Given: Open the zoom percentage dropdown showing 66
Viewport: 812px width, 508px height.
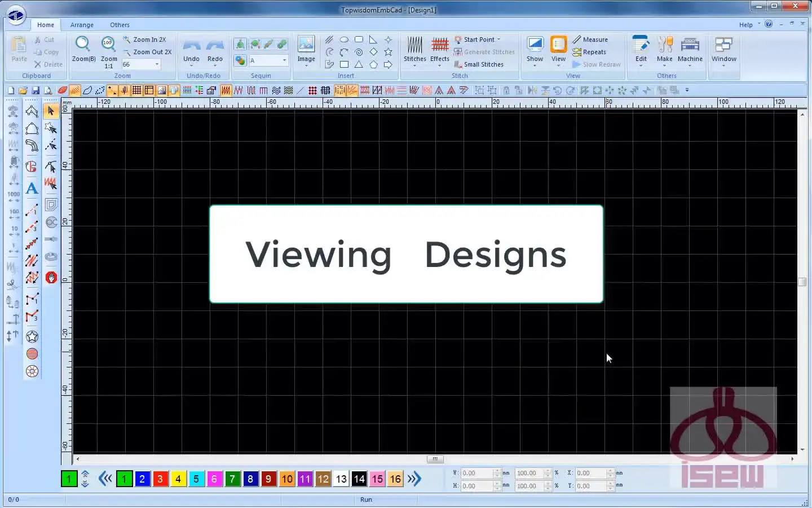Looking at the screenshot, I should 141,64.
